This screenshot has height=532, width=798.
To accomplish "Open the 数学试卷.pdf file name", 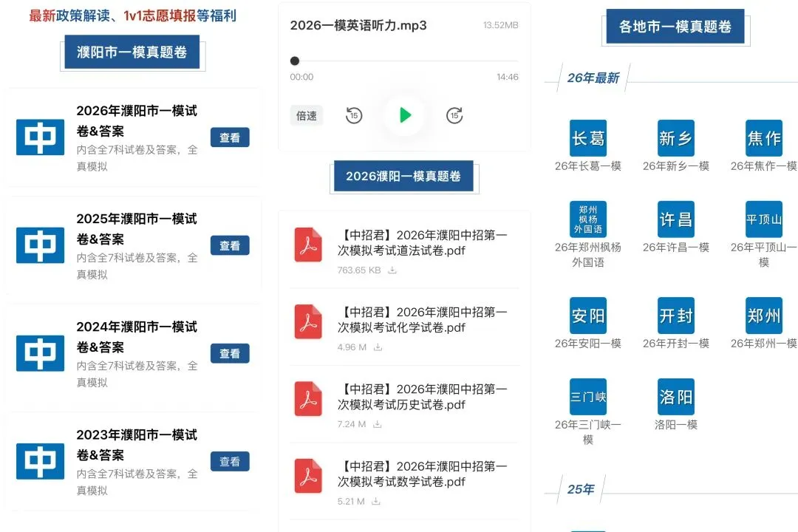I will click(423, 474).
